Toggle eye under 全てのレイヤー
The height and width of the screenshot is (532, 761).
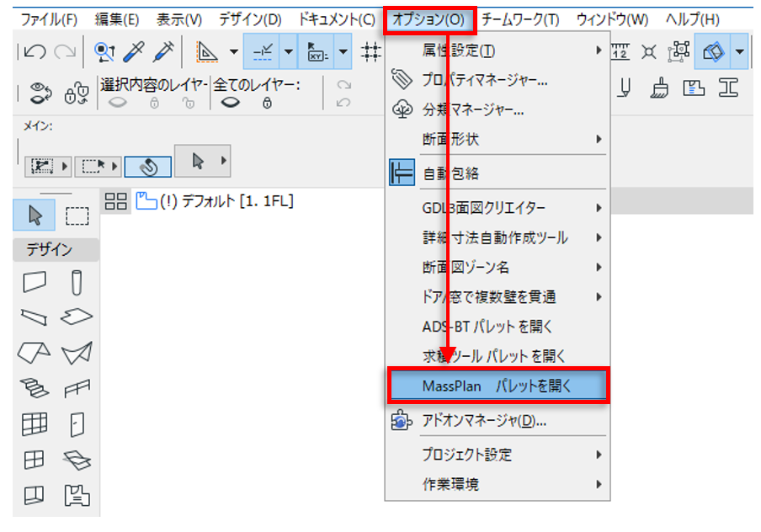[x=230, y=103]
